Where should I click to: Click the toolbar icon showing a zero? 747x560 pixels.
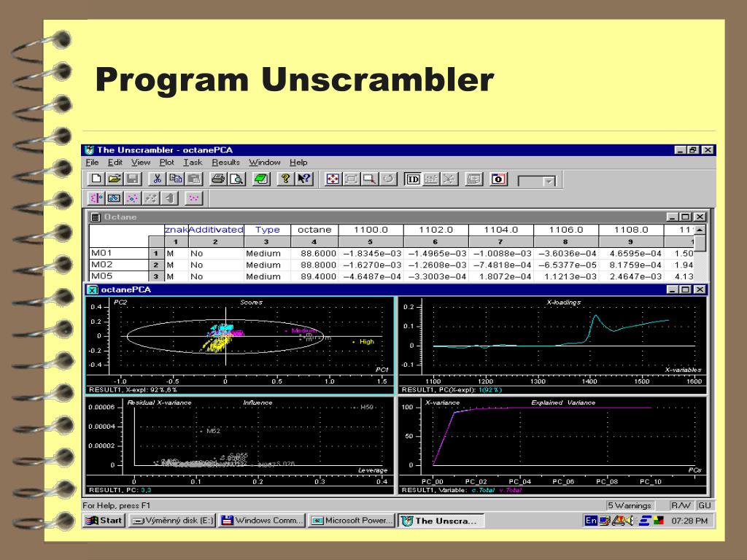498,179
